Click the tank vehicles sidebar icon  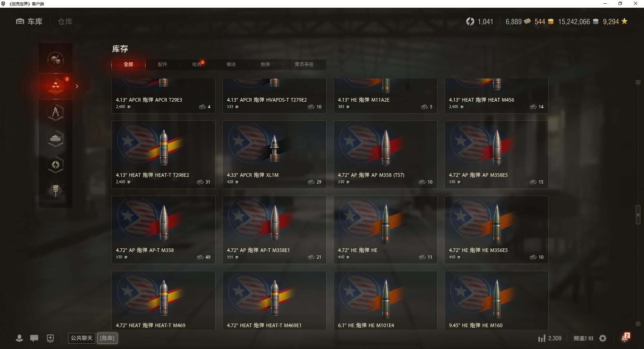tap(56, 139)
